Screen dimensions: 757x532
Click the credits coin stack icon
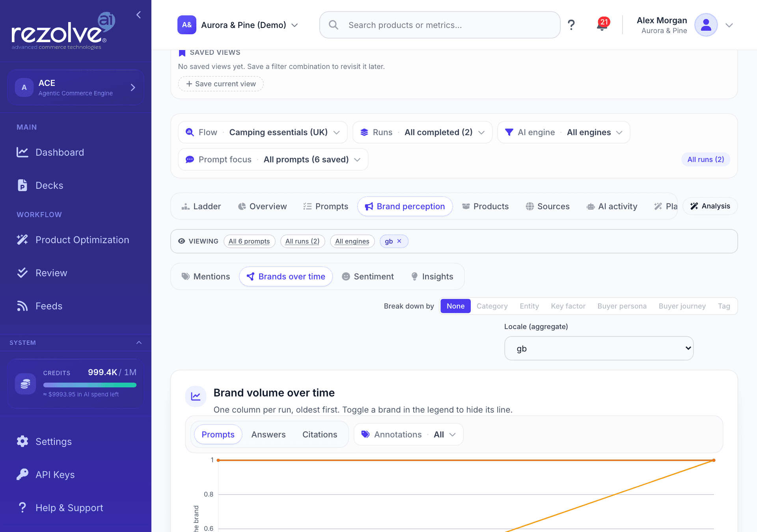tap(25, 383)
